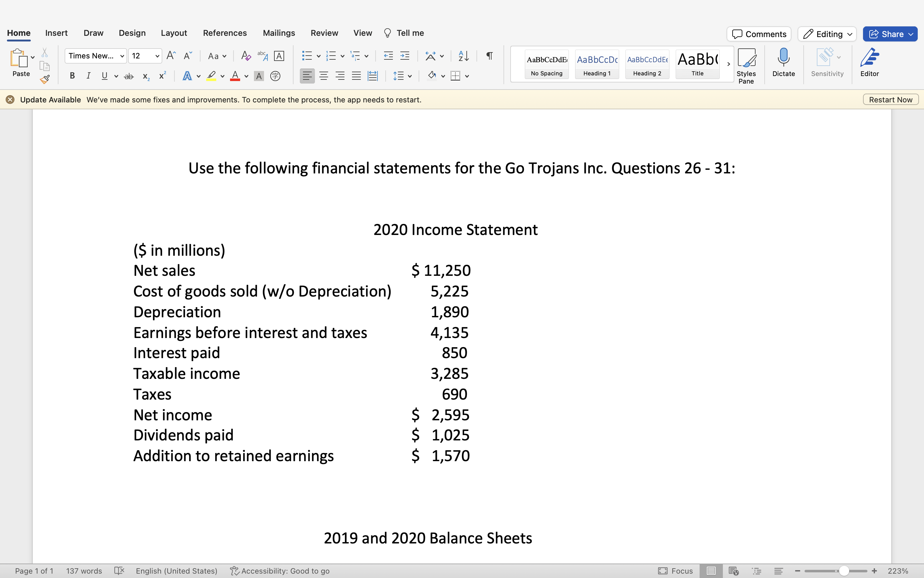Expand bullet list options arrow

click(x=319, y=56)
